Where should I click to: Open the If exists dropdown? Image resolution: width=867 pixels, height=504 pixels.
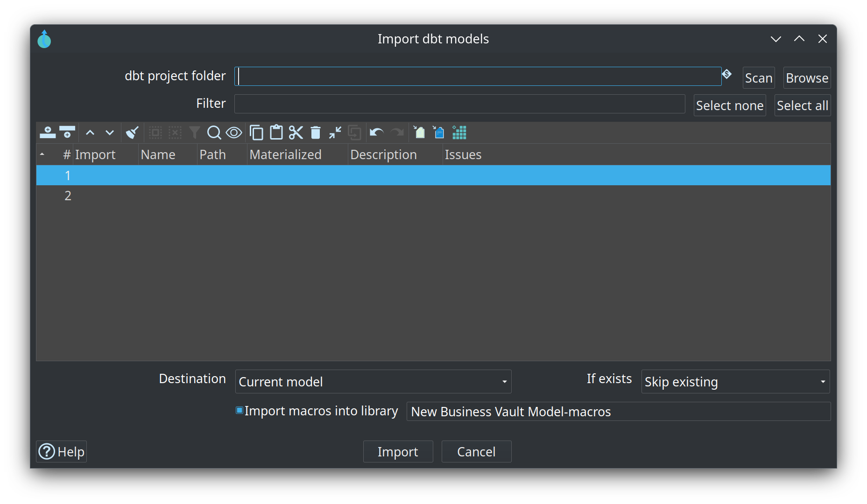point(735,382)
